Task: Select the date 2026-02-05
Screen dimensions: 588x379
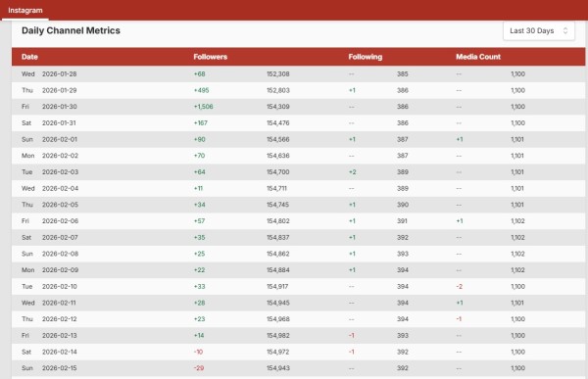Action: [x=60, y=205]
